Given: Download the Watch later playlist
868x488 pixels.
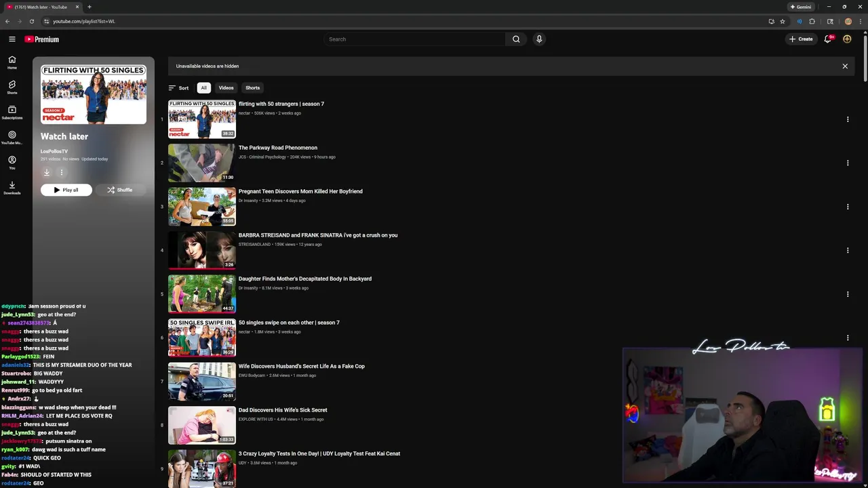Looking at the screenshot, I should pyautogui.click(x=47, y=172).
